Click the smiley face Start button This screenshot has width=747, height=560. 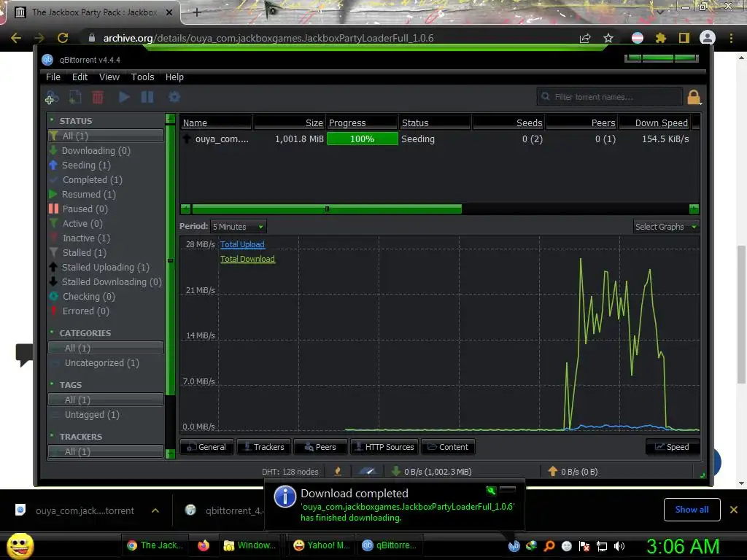pyautogui.click(x=20, y=546)
